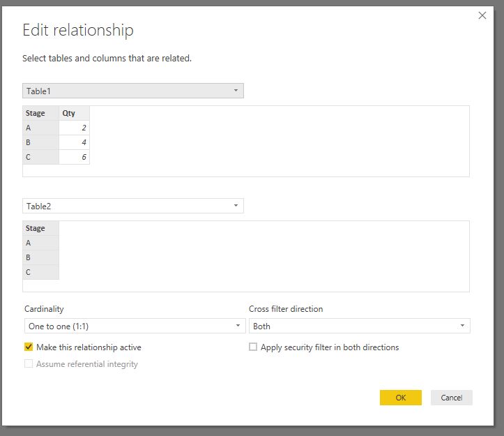Uncheck Make this relationship active

click(29, 347)
